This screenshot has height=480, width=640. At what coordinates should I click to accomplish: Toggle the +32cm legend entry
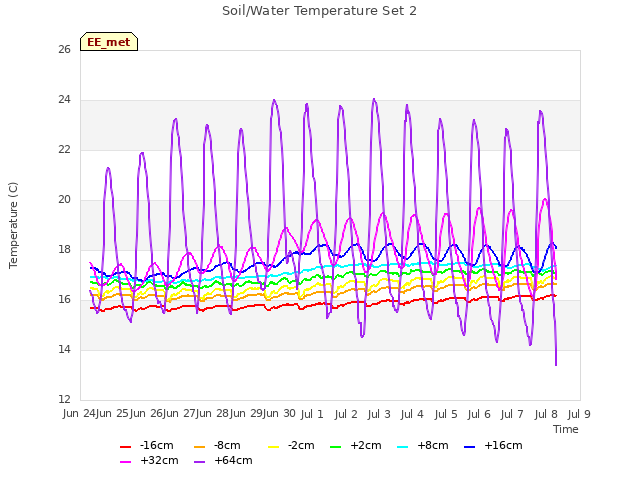[x=149, y=460]
